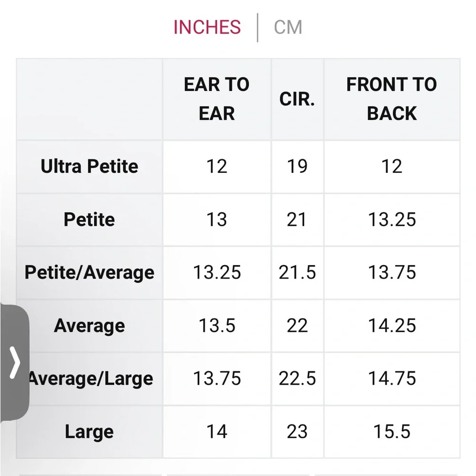The width and height of the screenshot is (476, 476).
Task: Click the Petite/Average circumference value 21.5
Action: [297, 272]
